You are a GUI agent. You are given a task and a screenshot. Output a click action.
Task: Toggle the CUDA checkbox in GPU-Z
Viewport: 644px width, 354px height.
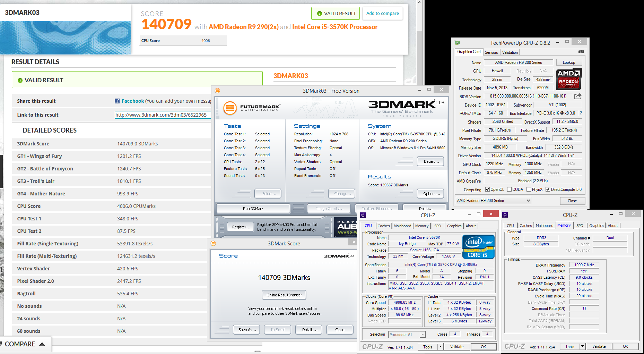pos(509,189)
